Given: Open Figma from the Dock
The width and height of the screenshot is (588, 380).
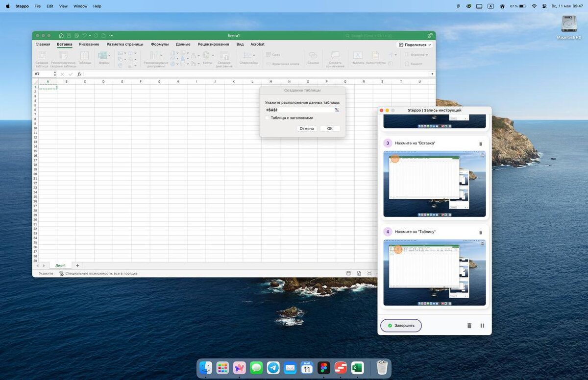Looking at the screenshot, I should coord(324,368).
